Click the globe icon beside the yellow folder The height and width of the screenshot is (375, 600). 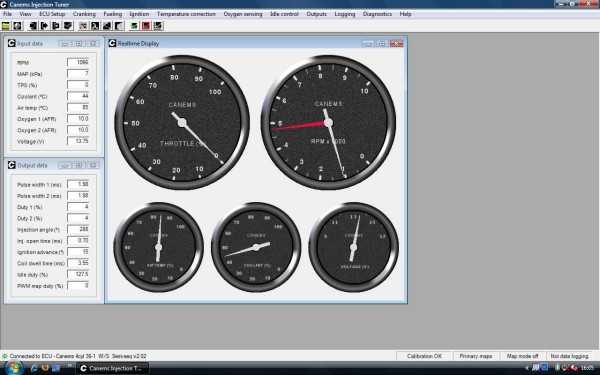pyautogui.click(x=17, y=26)
